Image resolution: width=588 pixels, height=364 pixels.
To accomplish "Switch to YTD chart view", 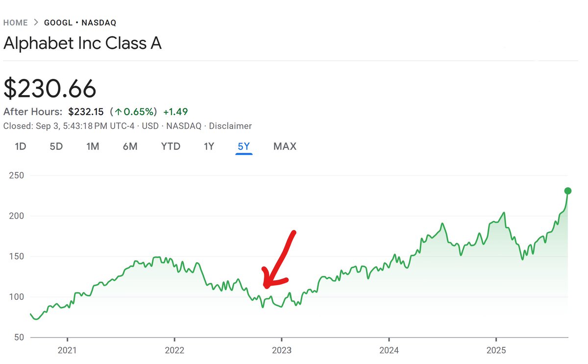I will click(171, 146).
